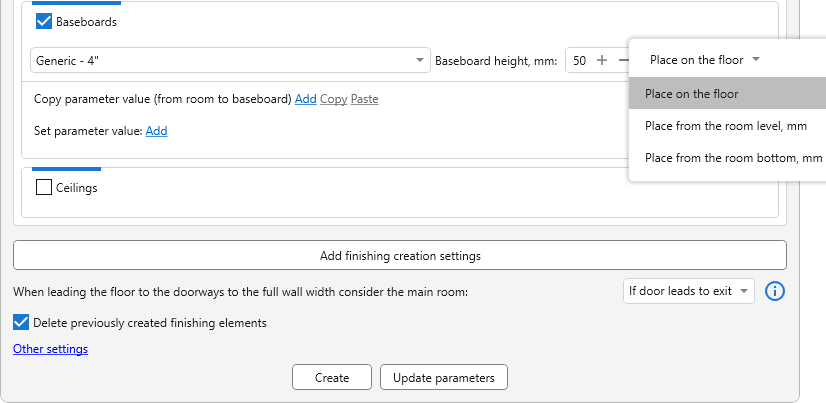Click Add link next to Set parameter value
This screenshot has height=403, width=826.
coord(156,131)
